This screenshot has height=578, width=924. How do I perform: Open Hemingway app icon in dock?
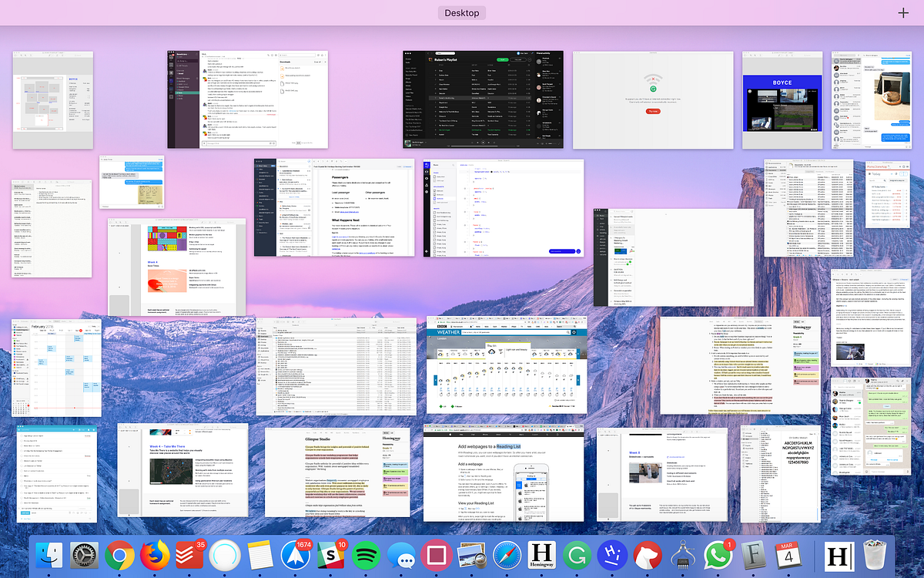543,556
